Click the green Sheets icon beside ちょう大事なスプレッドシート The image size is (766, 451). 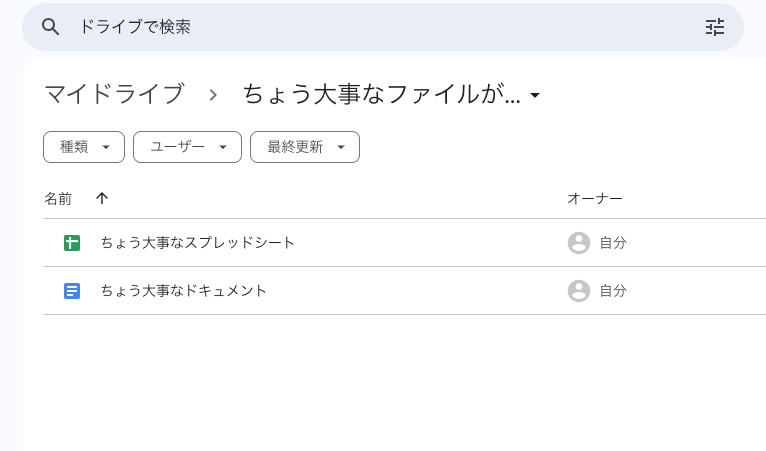tap(72, 243)
